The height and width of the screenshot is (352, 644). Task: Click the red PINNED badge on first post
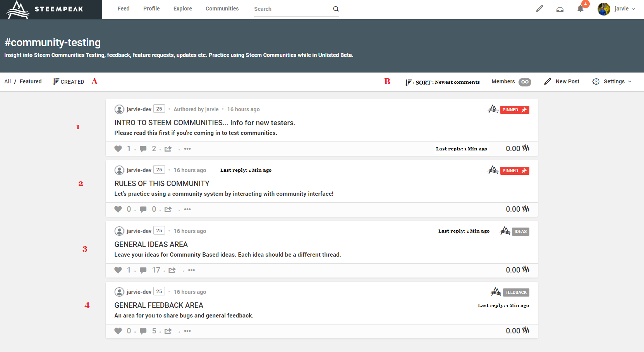(514, 110)
